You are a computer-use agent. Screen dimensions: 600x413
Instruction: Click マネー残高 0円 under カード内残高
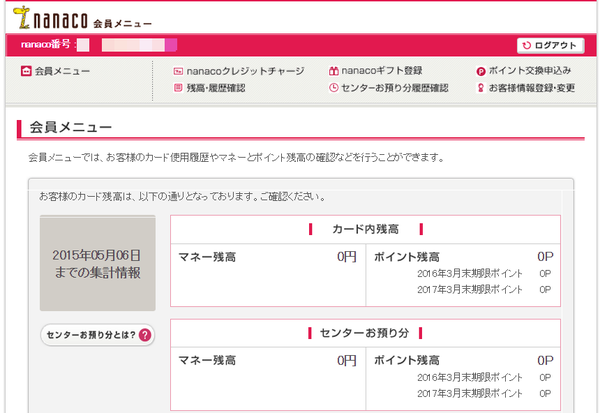(268, 257)
